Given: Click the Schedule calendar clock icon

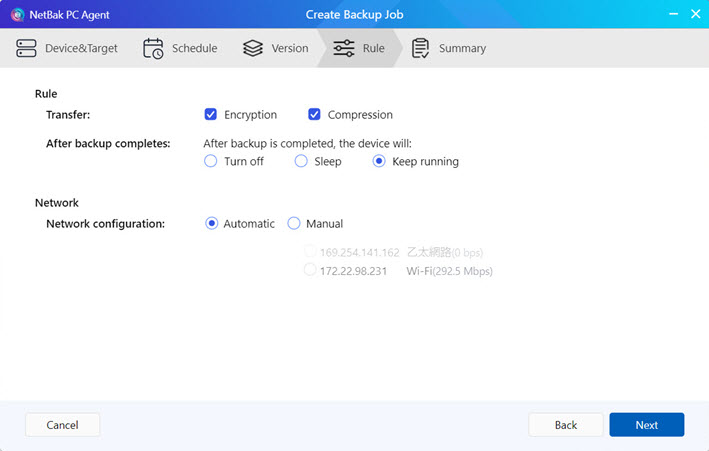Looking at the screenshot, I should [153, 48].
